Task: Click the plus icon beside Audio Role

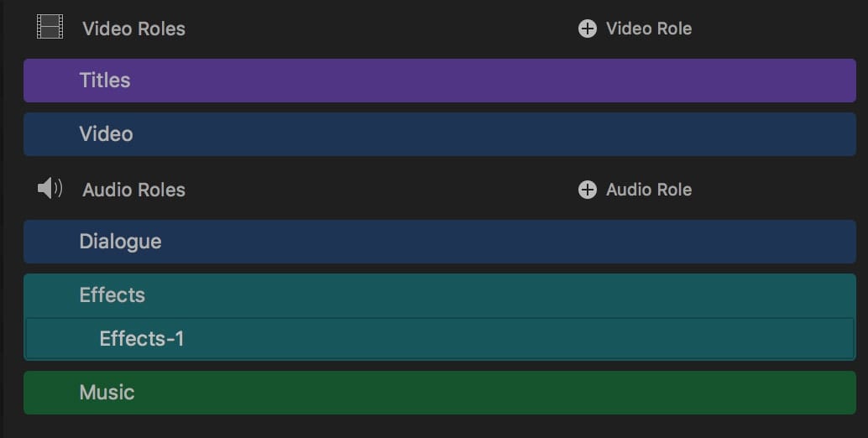Action: (588, 190)
